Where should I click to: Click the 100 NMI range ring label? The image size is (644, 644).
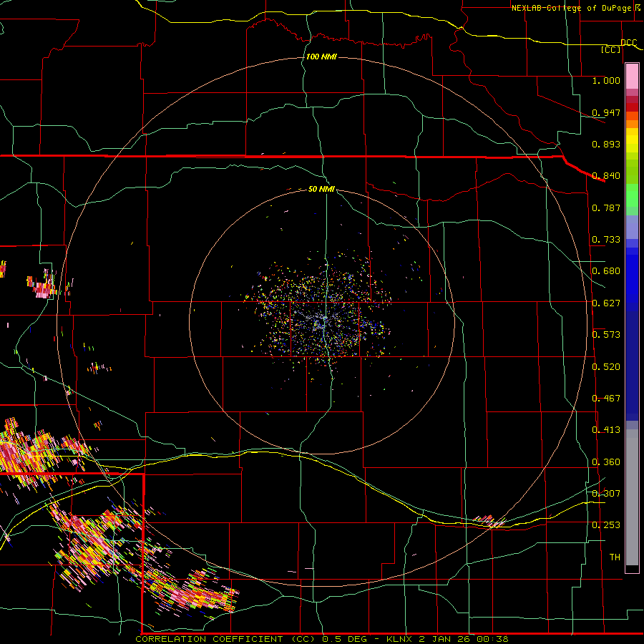pos(321,57)
